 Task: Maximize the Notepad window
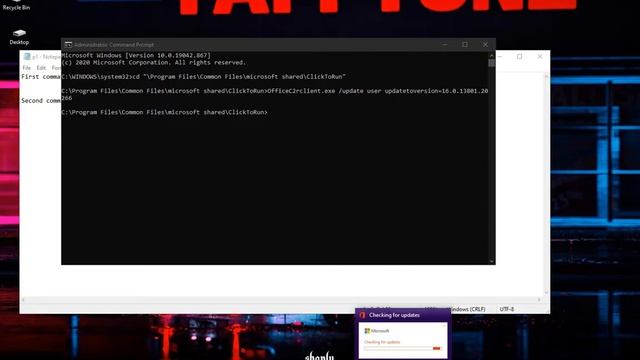[x=519, y=57]
